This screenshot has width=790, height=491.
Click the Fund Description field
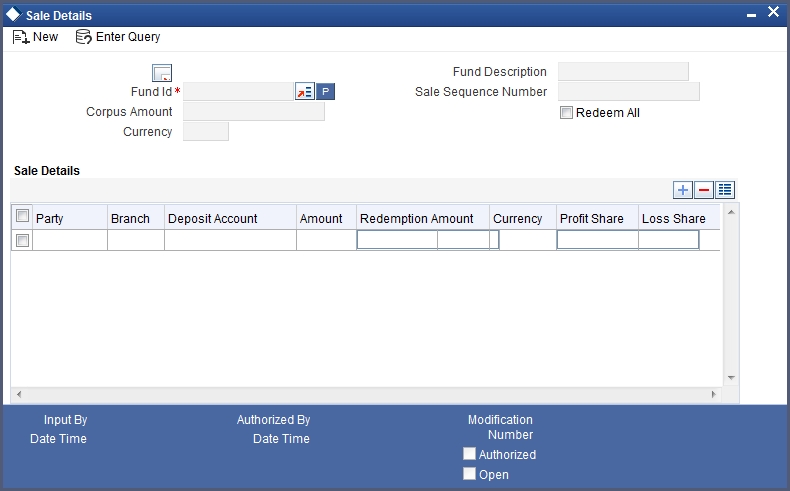[x=623, y=72]
